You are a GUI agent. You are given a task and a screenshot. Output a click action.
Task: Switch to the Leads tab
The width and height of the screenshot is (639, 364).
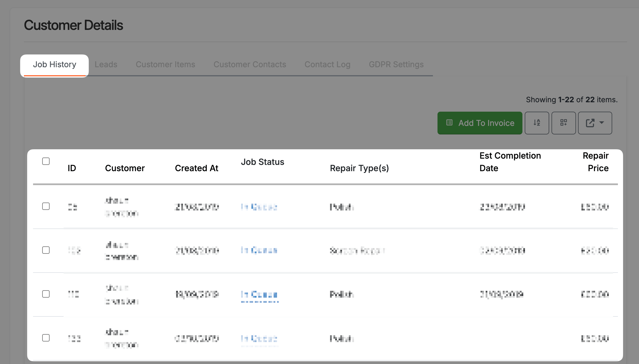click(x=106, y=64)
